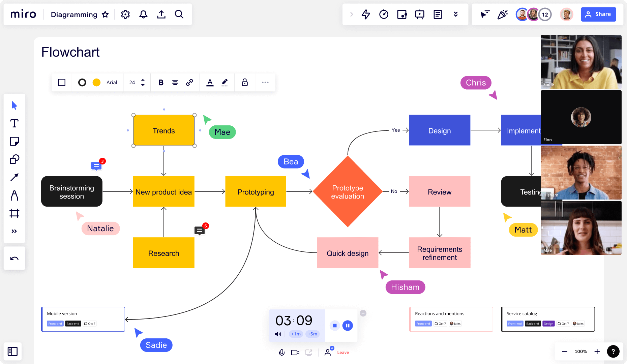Open shape formatting more options ellipsis
The image size is (627, 364).
(x=265, y=82)
